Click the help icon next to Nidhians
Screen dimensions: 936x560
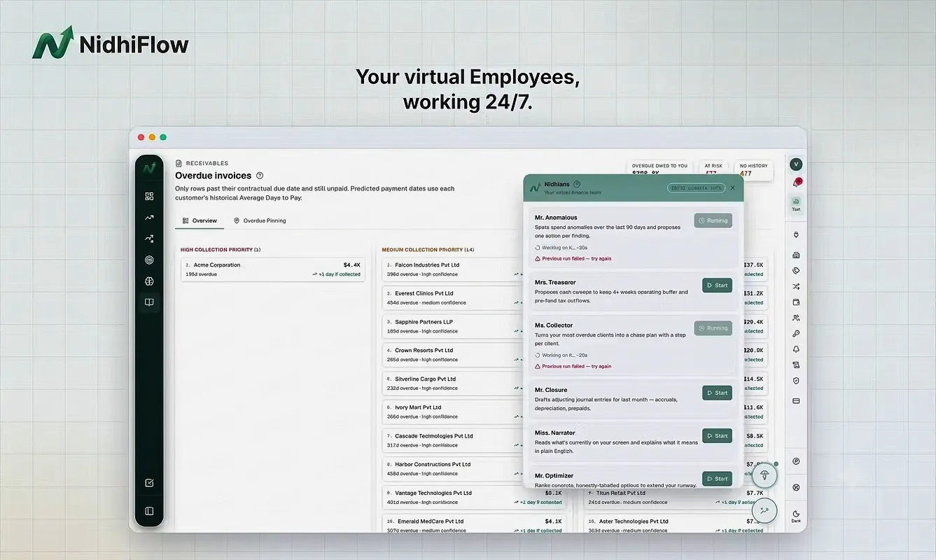(x=577, y=184)
